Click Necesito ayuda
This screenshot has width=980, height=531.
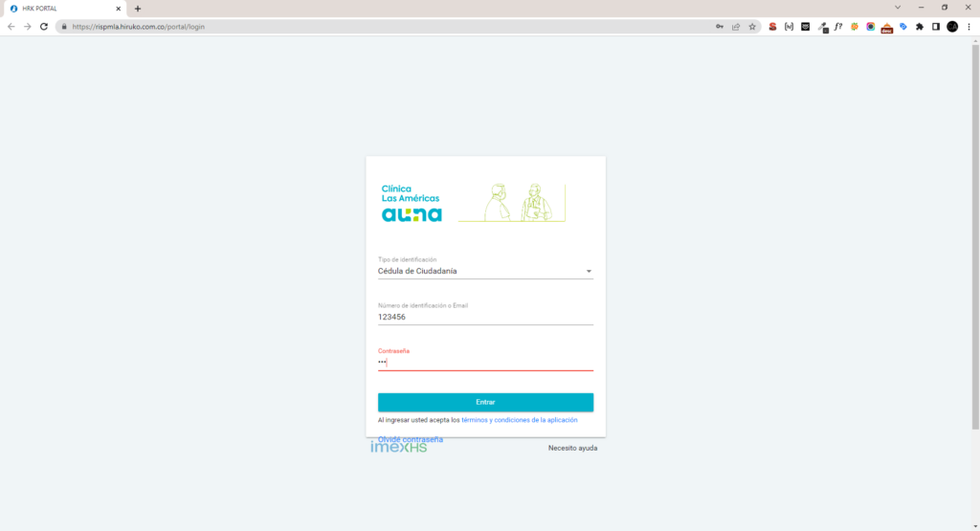click(572, 448)
